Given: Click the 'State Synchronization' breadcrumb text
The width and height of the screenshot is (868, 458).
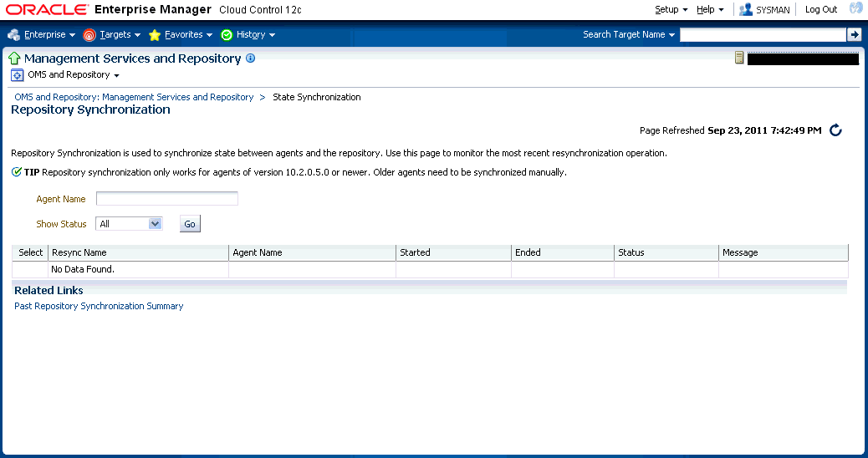Looking at the screenshot, I should (x=317, y=97).
